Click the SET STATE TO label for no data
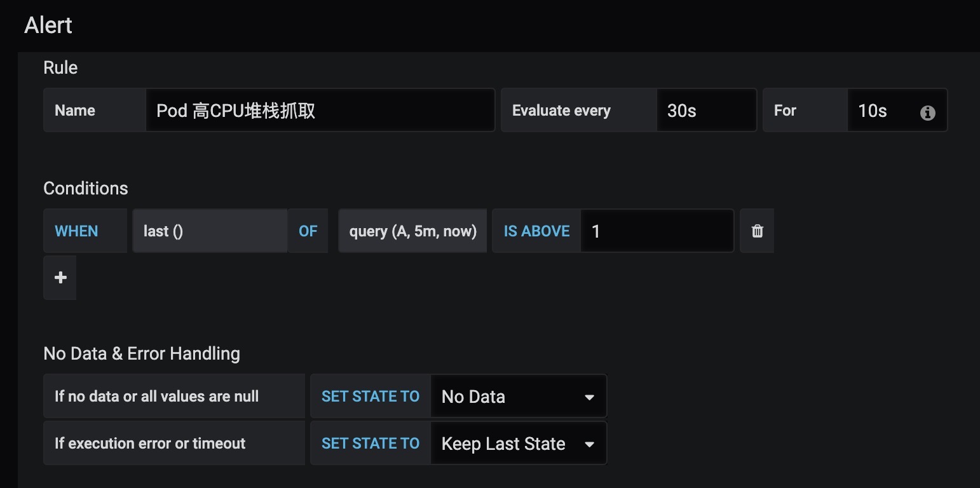This screenshot has height=488, width=980. tap(371, 396)
